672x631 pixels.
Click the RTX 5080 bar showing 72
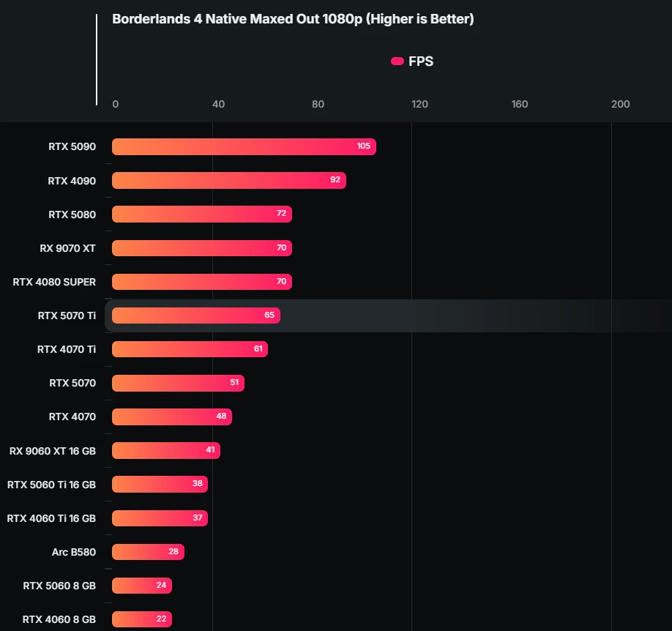point(202,214)
